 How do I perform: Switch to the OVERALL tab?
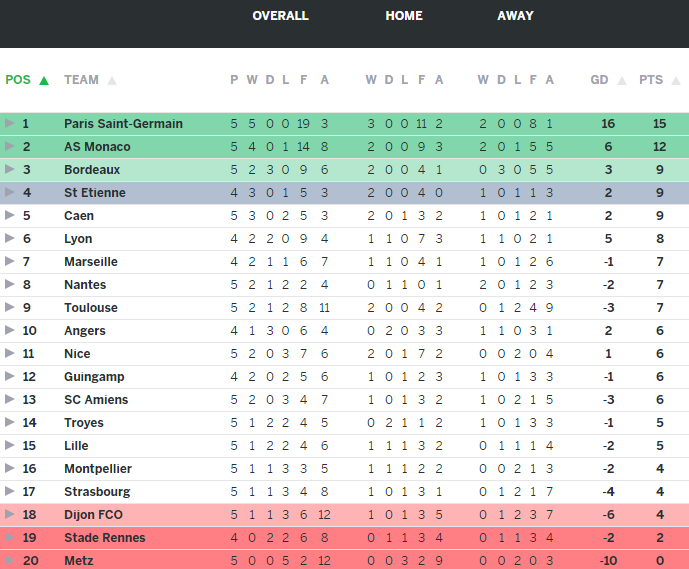[x=280, y=16]
